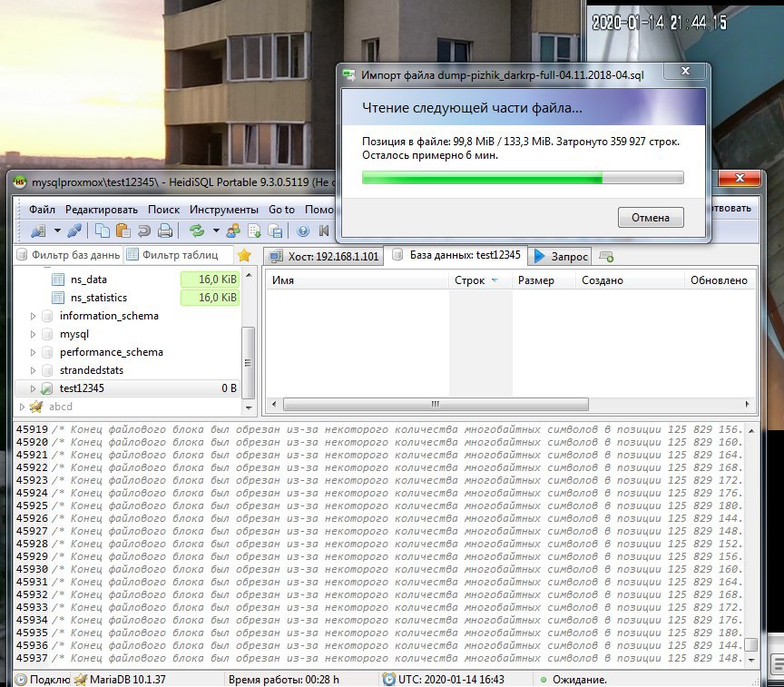
Task: Sort by the Размер column header
Action: click(x=544, y=280)
